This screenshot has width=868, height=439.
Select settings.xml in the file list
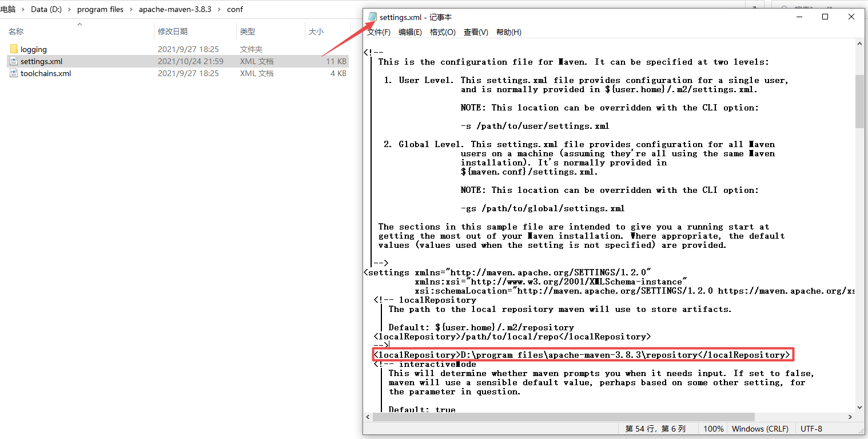pyautogui.click(x=178, y=61)
